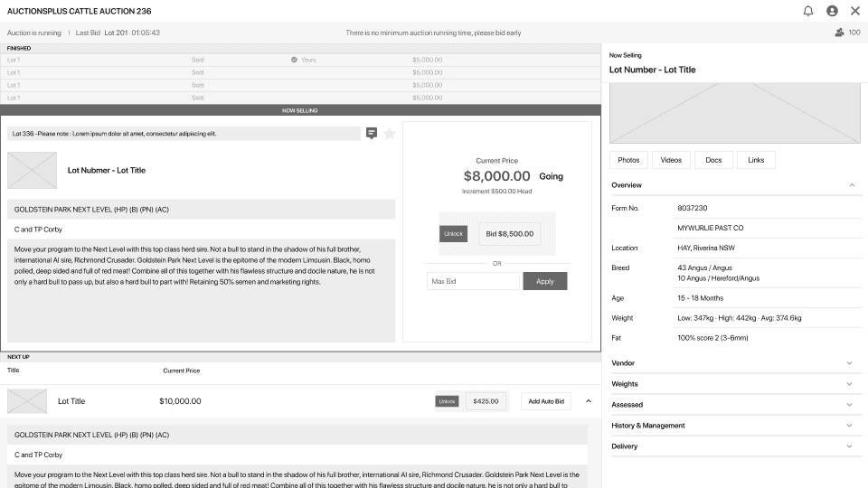Click the C and TP Corby vendor in now selling
This screenshot has width=868, height=488.
pyautogui.click(x=38, y=229)
